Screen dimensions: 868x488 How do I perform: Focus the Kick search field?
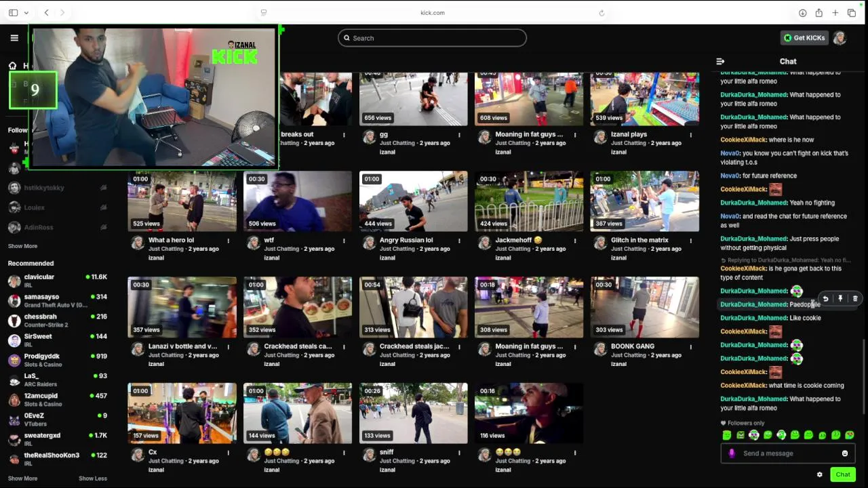(x=432, y=38)
